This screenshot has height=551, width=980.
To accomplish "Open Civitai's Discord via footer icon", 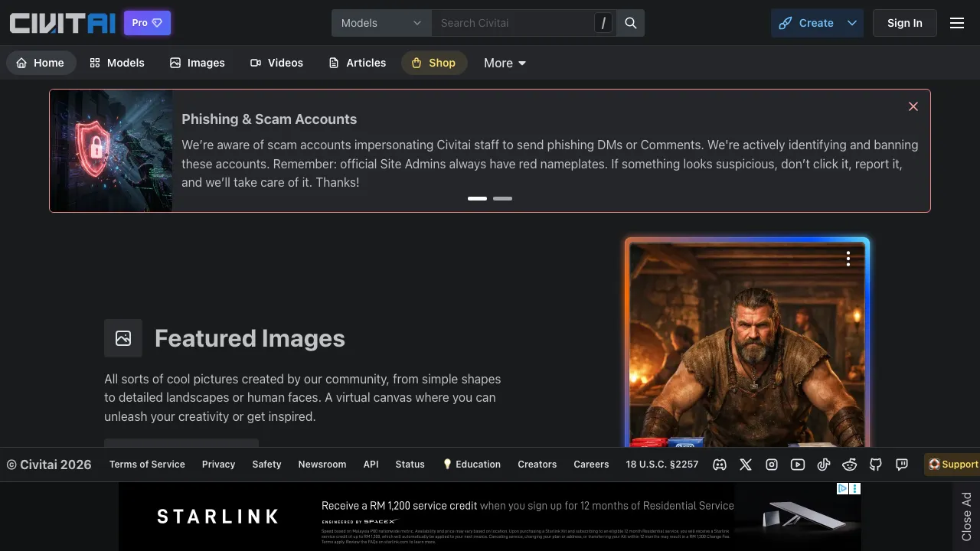I will click(720, 465).
